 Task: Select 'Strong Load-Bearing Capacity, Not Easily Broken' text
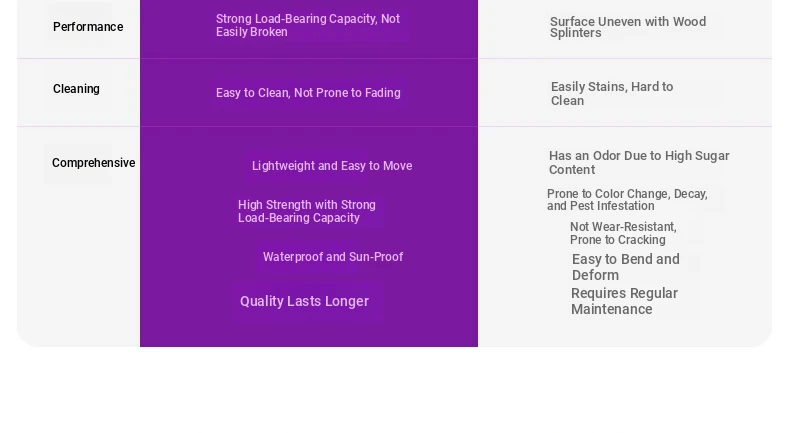308,25
